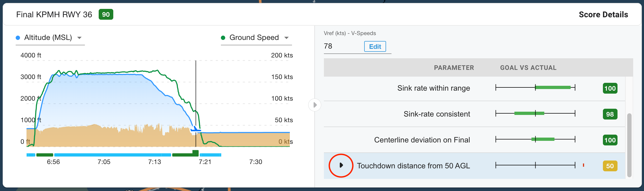Click the Vref value field showing 78
The image size is (644, 191).
coord(341,46)
